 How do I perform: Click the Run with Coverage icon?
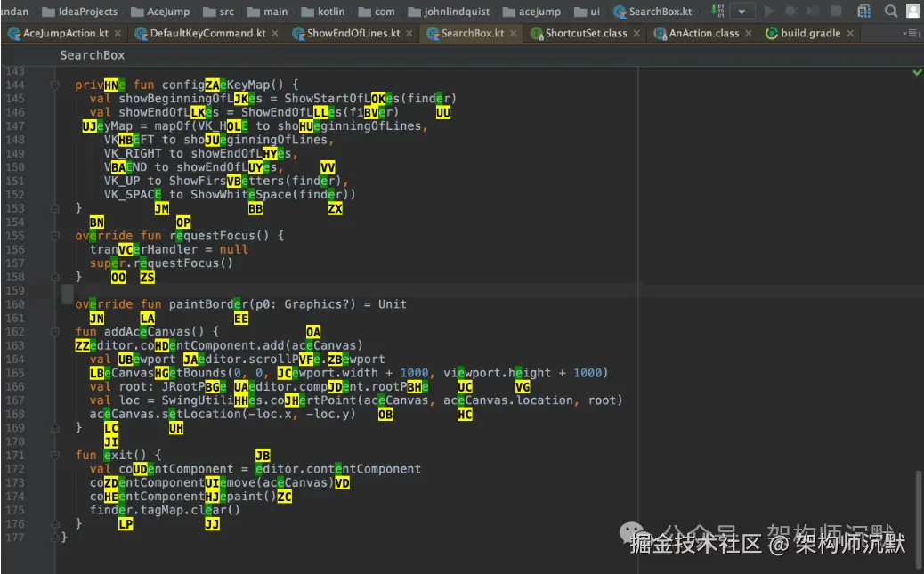tap(814, 12)
